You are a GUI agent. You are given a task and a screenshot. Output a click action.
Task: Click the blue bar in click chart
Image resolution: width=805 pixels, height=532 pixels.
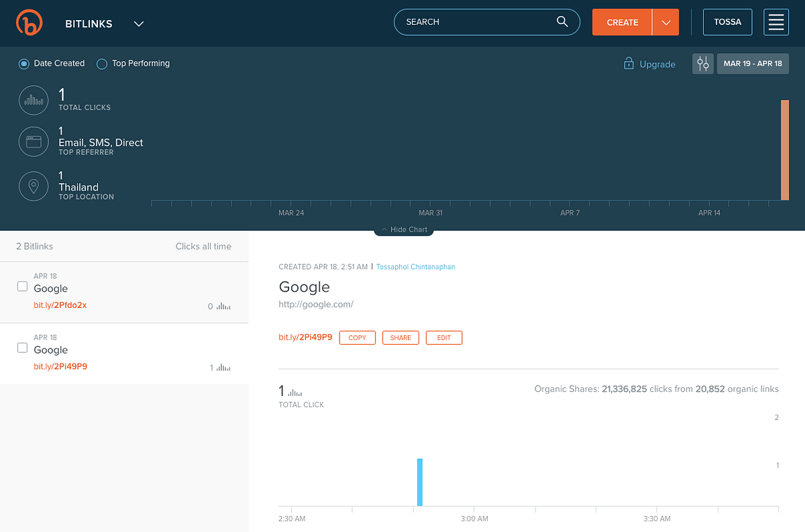[x=420, y=482]
